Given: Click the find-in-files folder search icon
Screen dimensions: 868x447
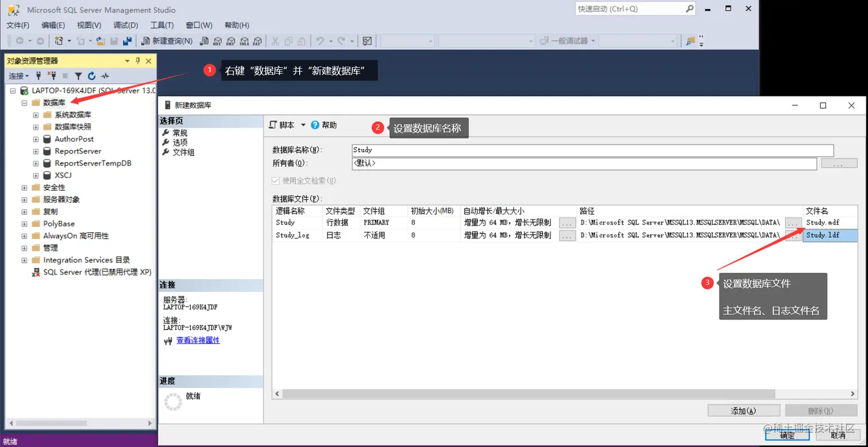Looking at the screenshot, I should [691, 41].
